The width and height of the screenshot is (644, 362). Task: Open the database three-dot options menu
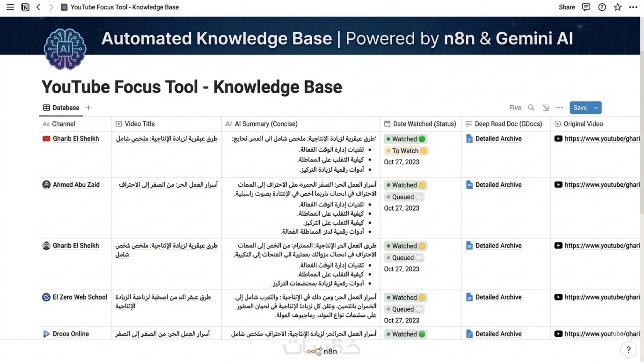tap(559, 108)
